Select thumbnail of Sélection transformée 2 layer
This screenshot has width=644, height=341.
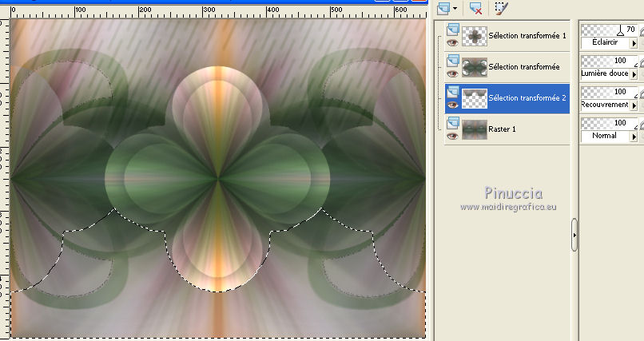pos(475,98)
